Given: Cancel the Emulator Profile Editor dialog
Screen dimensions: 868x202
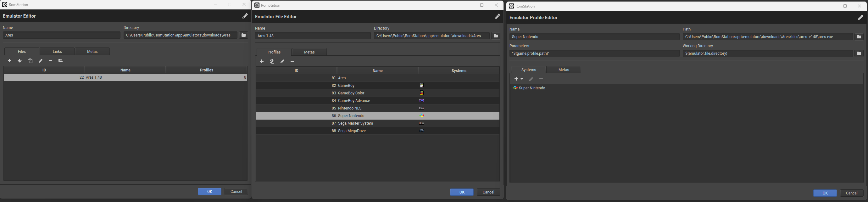Looking at the screenshot, I should click(x=852, y=193).
